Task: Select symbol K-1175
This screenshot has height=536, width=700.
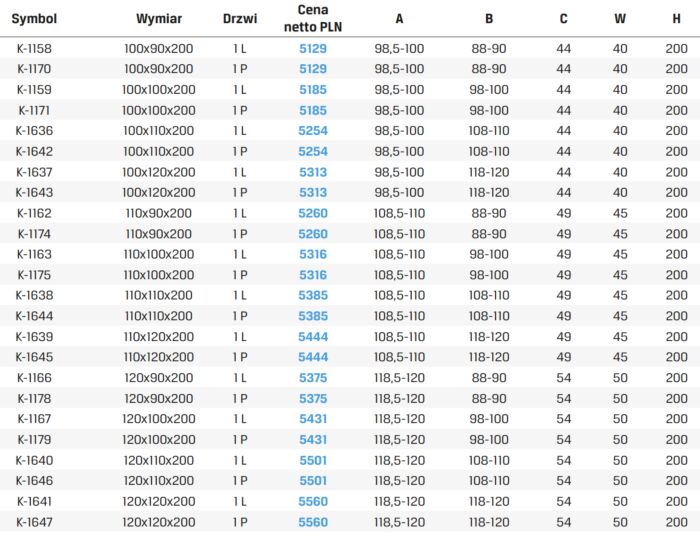Action: click(x=34, y=275)
